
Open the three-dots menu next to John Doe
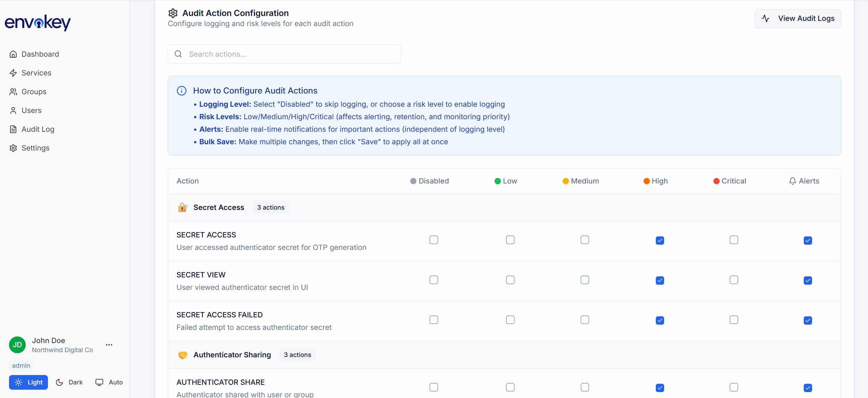109,345
